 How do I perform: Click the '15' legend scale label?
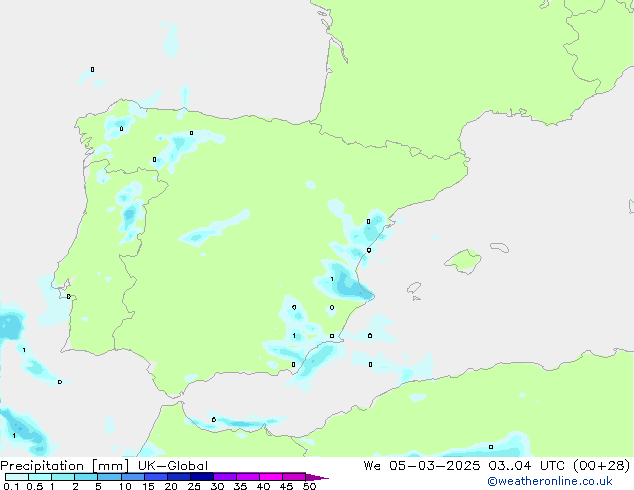click(x=148, y=486)
